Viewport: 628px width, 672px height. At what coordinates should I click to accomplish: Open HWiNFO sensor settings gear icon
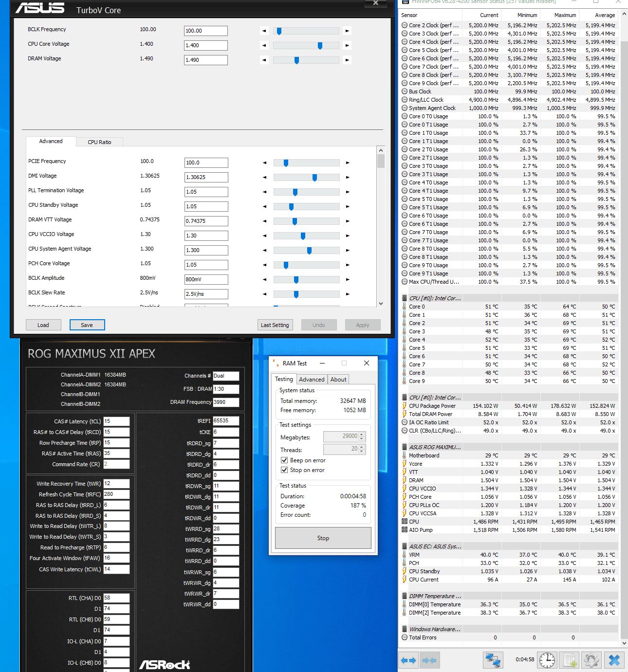coord(591,660)
